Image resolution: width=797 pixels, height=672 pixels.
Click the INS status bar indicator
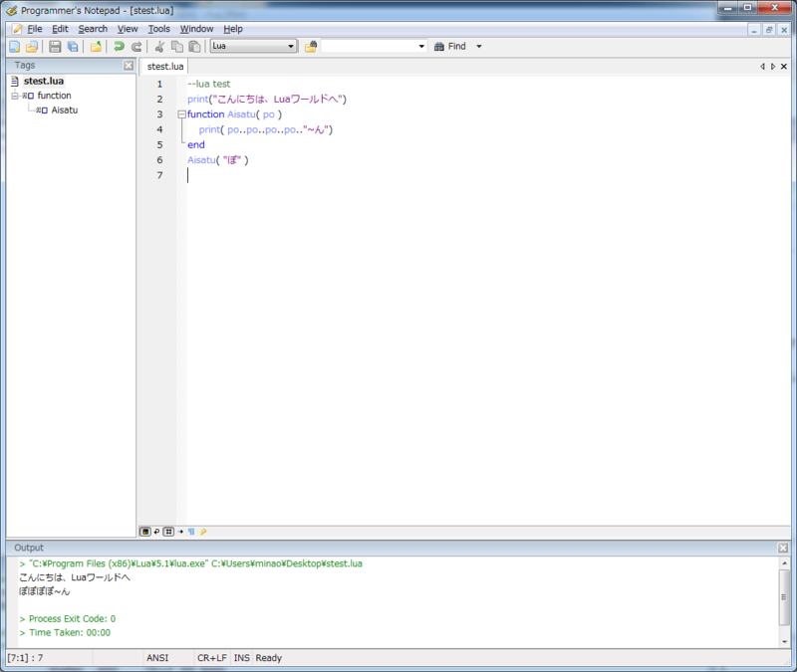click(x=241, y=658)
